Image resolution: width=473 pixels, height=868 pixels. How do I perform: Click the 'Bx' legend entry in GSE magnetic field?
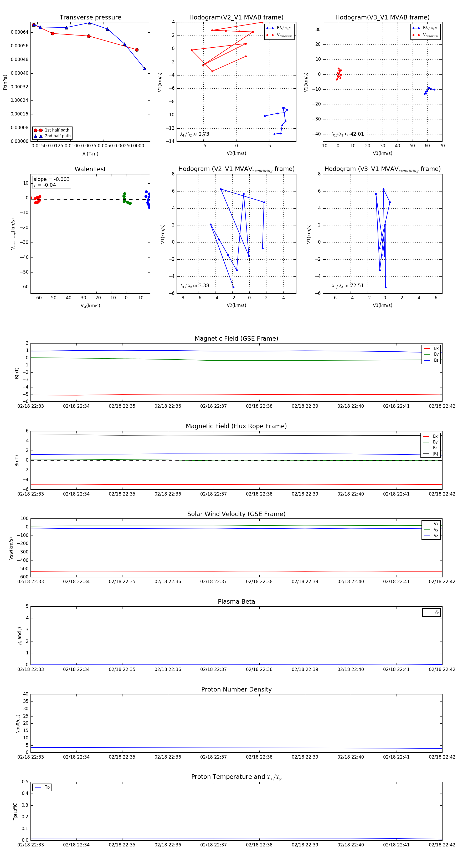coord(431,349)
